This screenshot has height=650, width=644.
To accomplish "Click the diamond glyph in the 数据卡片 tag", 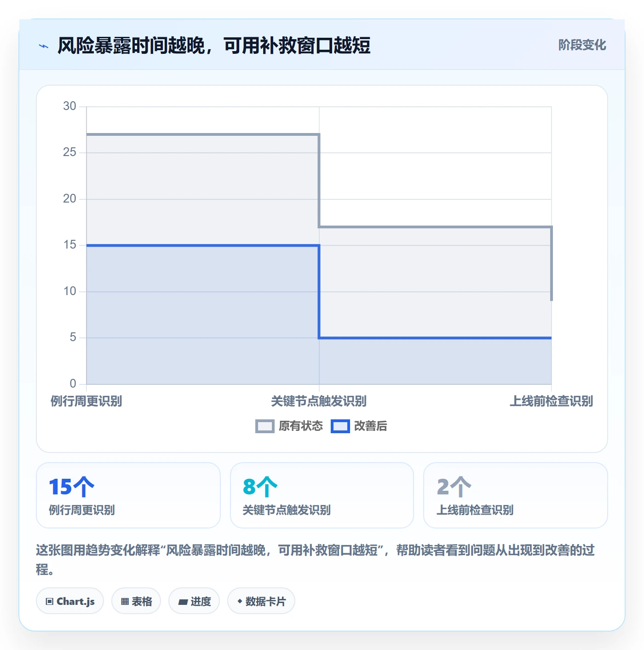I will [x=240, y=601].
